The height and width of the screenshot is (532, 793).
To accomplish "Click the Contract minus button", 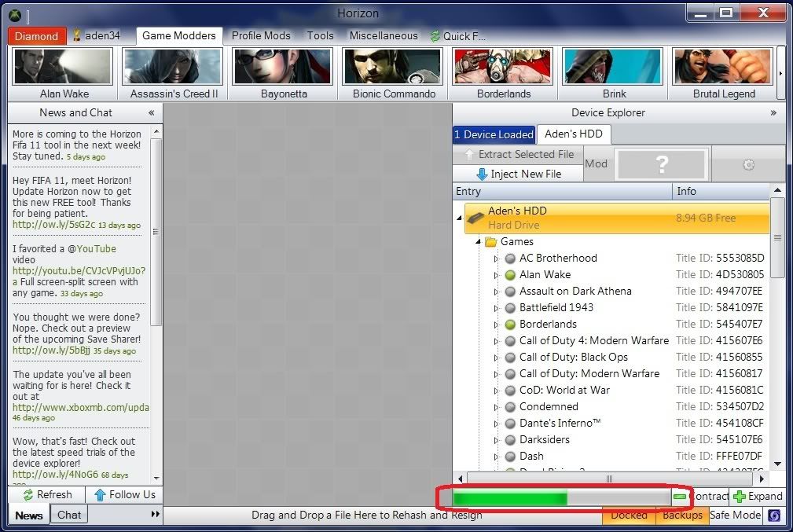I will click(x=700, y=497).
